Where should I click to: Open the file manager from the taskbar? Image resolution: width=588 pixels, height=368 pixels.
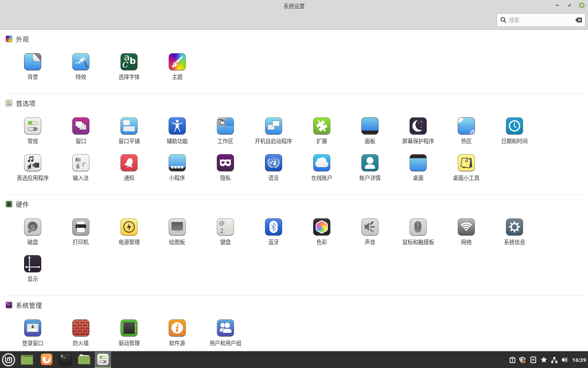pos(84,359)
